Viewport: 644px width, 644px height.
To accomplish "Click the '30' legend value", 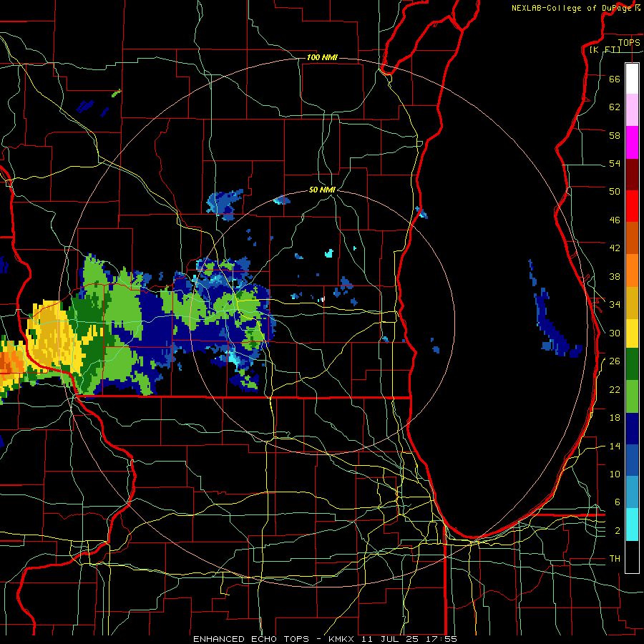I will point(615,333).
